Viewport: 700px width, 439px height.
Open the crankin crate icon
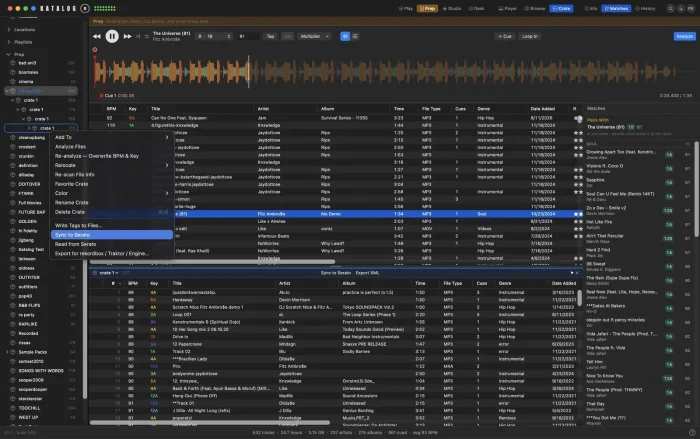[13, 156]
